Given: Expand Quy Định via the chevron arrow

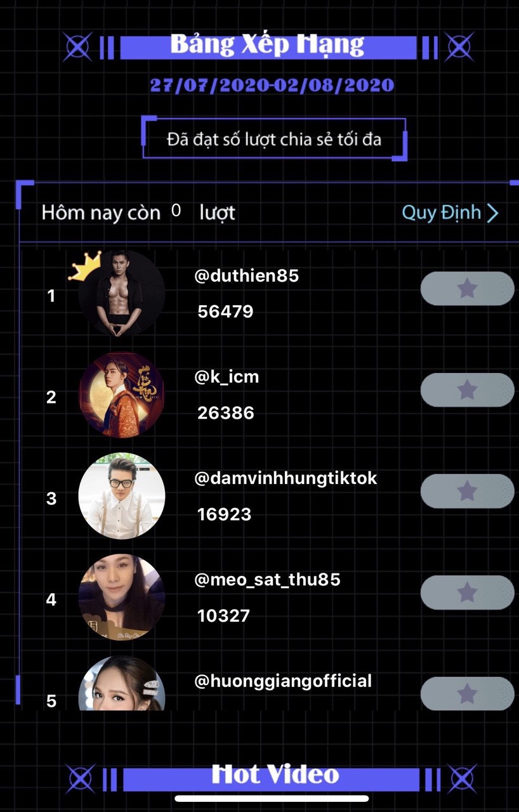Looking at the screenshot, I should tap(492, 213).
